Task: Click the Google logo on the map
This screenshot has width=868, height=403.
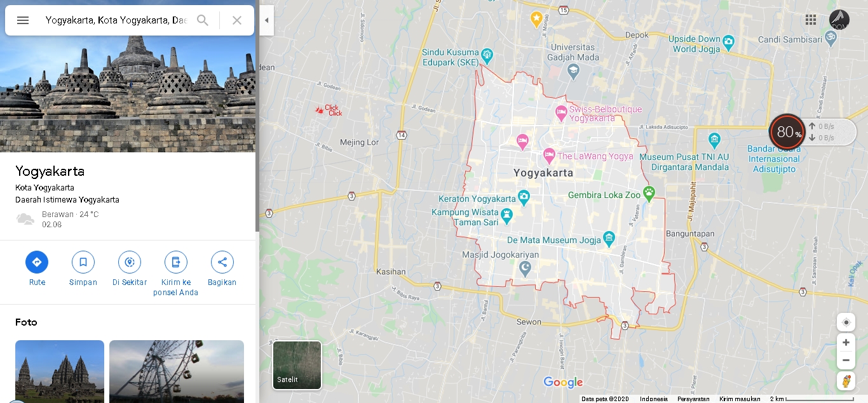Action: (x=563, y=382)
